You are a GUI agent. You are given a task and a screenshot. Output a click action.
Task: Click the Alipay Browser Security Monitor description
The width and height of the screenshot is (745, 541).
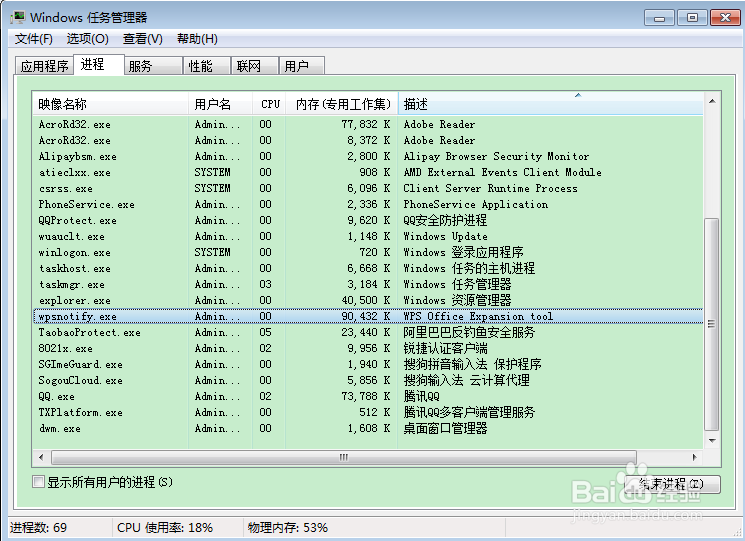pos(496,156)
